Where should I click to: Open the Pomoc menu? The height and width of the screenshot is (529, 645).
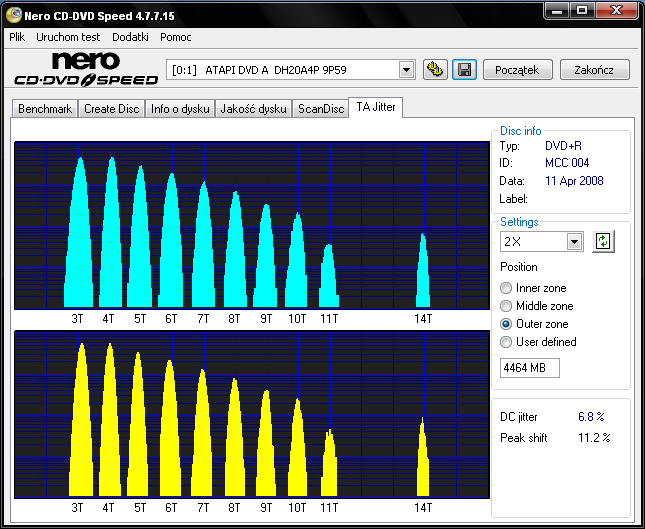click(176, 37)
